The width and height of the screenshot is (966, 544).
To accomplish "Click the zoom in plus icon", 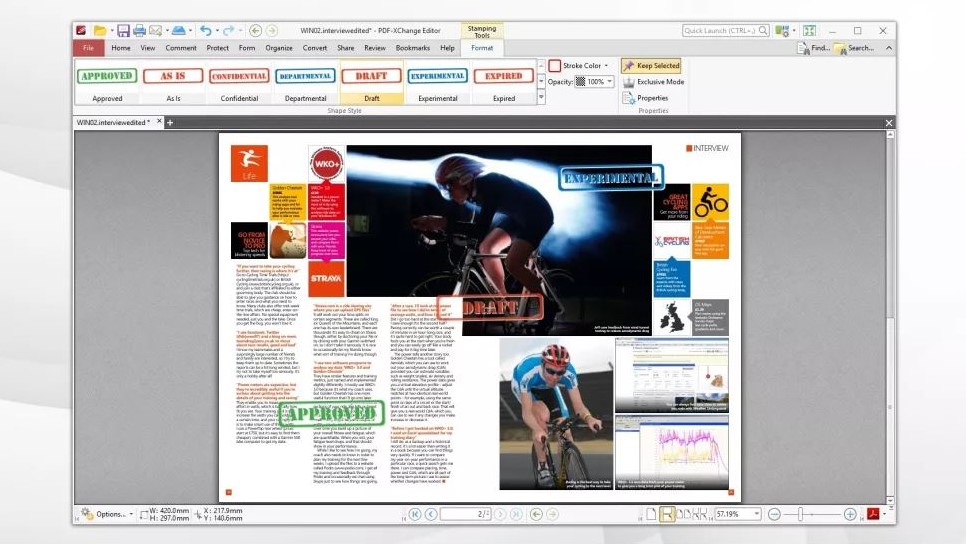I will coord(849,514).
